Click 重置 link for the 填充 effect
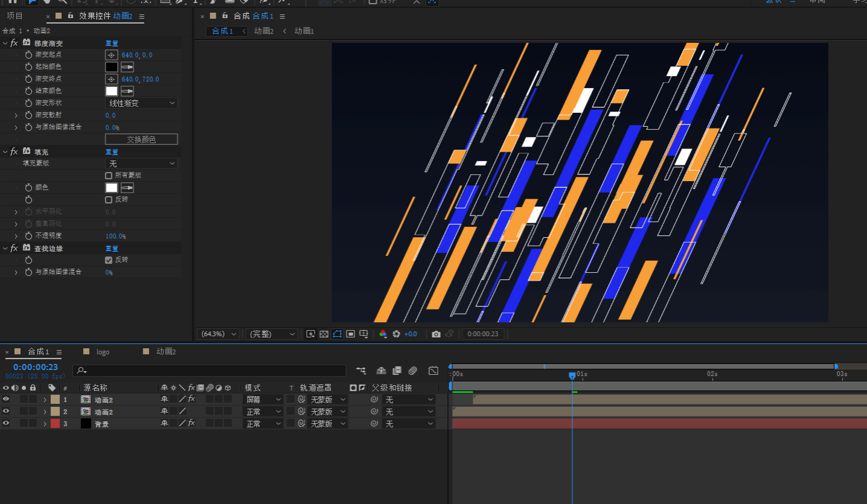The image size is (867, 504). (x=112, y=152)
